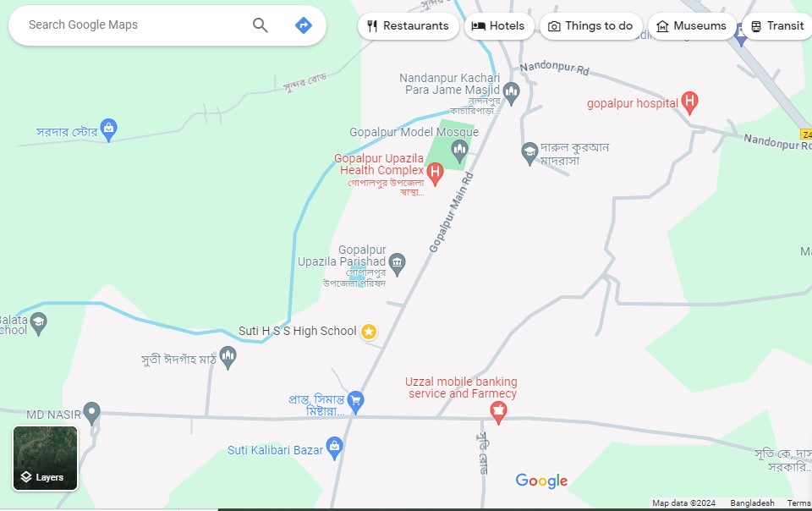The width and height of the screenshot is (812, 511).
Task: Filter map by Hotels
Action: (499, 26)
